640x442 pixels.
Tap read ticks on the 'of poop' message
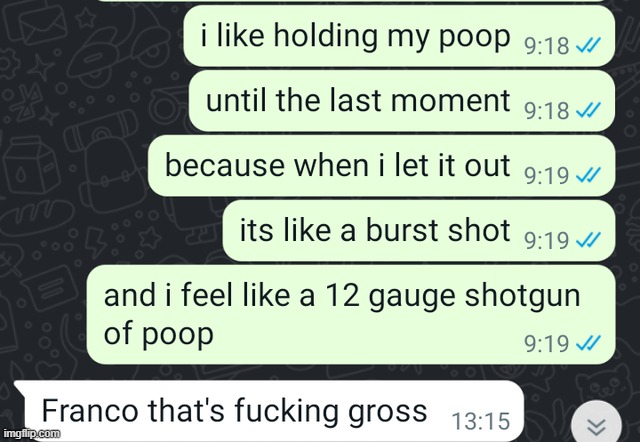coord(588,343)
